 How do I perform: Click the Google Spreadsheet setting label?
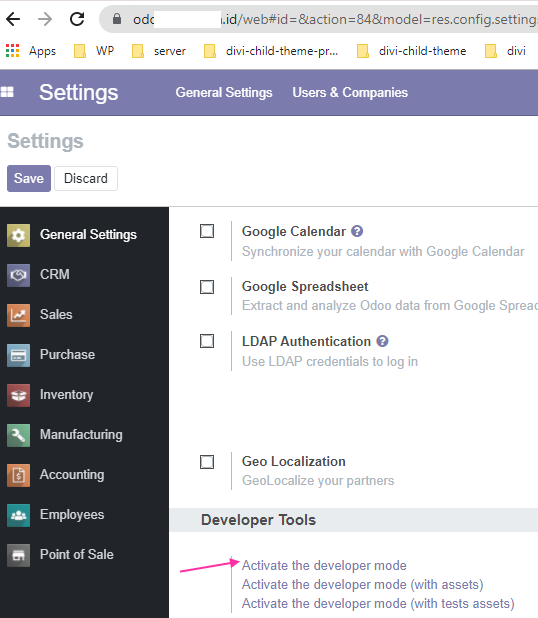point(305,287)
